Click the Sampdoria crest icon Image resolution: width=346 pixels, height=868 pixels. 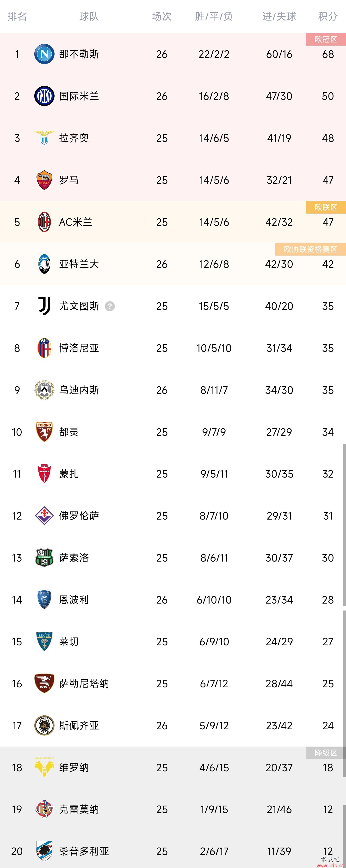[44, 851]
